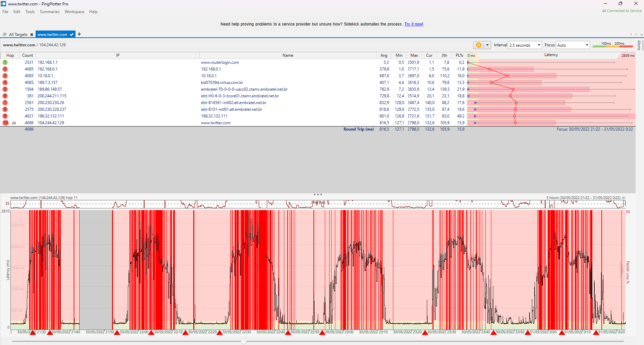Viewport: 644px width, 345px height.
Task: Click the red marker near 30/05/2022 22:30
Action: (x=219, y=333)
